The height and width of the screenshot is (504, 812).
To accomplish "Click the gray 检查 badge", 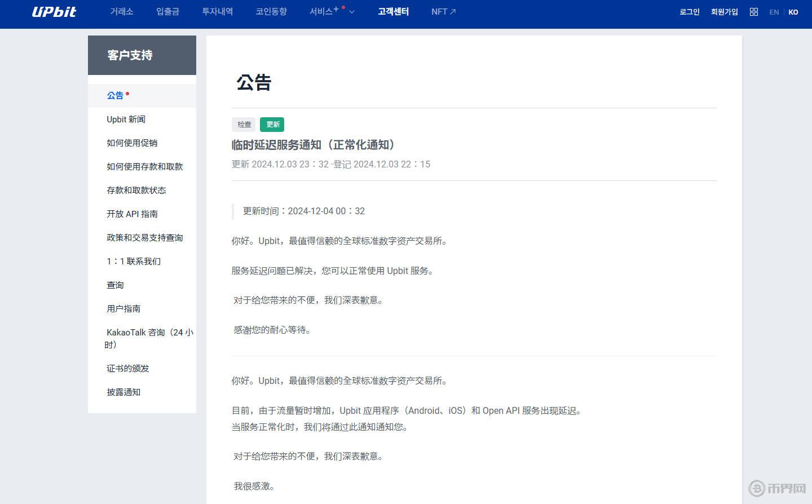I will (243, 125).
